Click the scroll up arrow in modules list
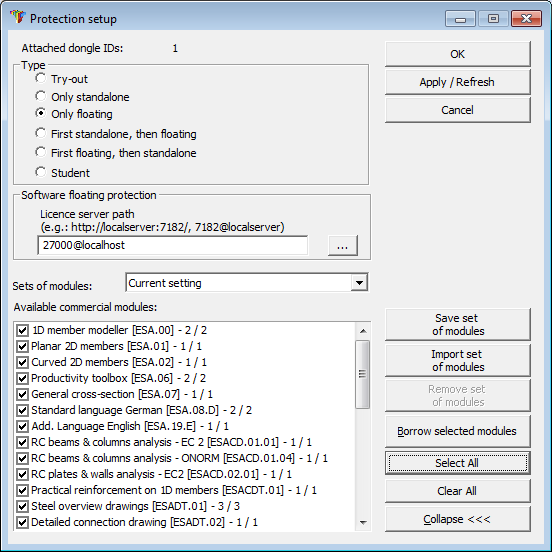Viewport: 552px width, 552px height. [x=363, y=331]
